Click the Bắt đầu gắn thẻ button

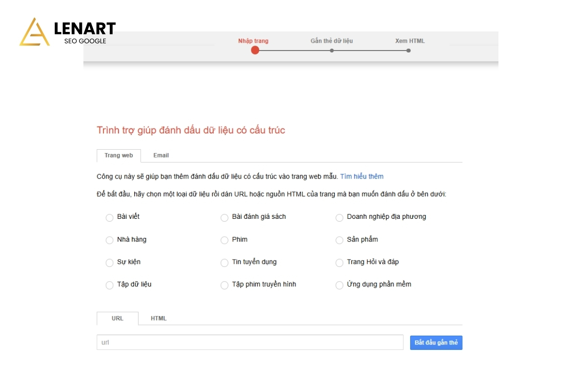point(436,342)
